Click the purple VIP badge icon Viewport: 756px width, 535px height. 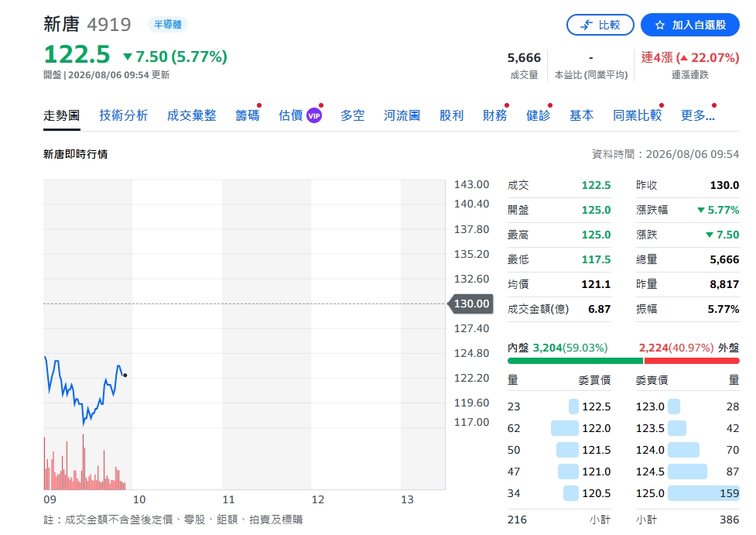point(314,116)
